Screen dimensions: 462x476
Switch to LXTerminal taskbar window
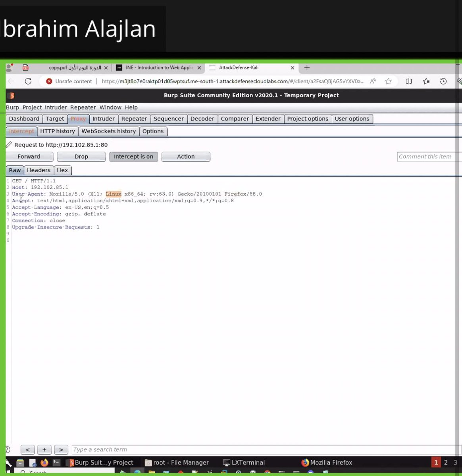click(x=244, y=463)
